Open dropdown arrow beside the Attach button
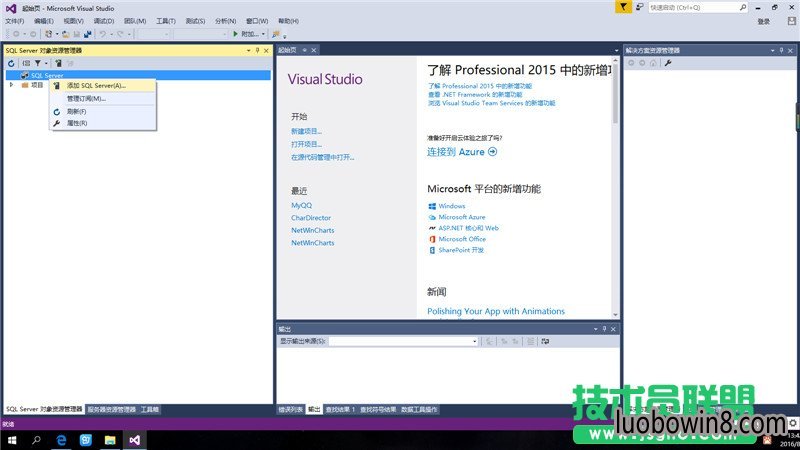This screenshot has width=800, height=450. click(263, 34)
